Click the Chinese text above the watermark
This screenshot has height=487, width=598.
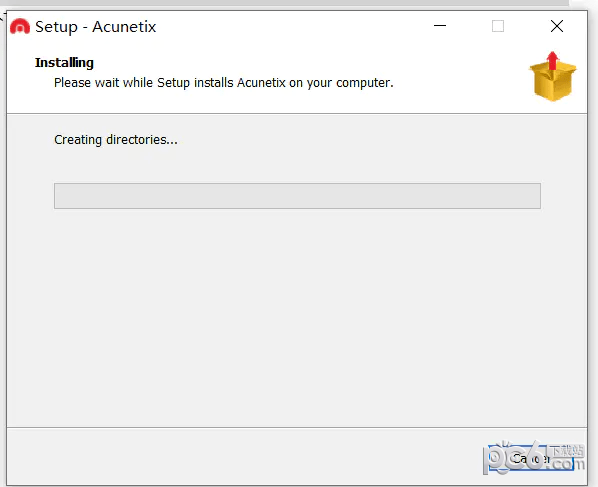coord(567,450)
